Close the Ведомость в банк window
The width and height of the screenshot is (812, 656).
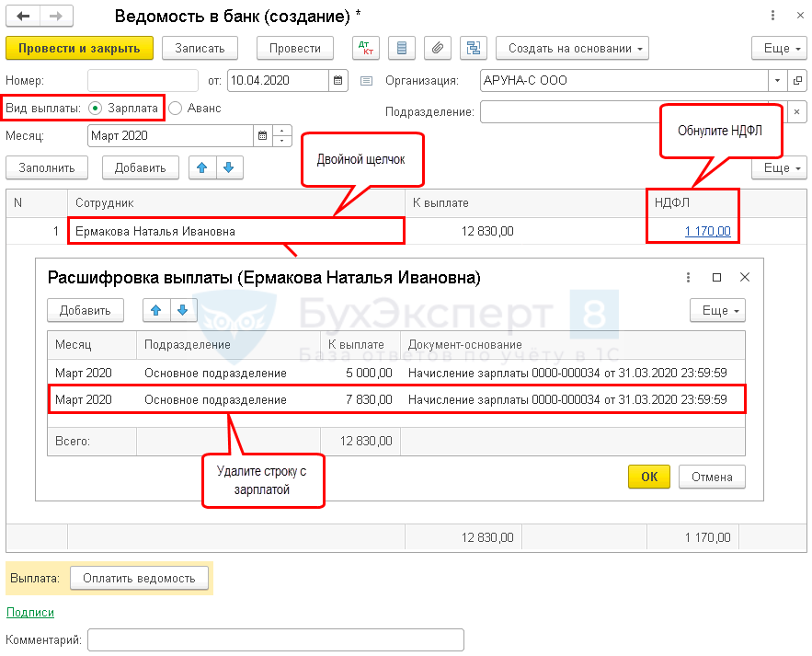click(x=800, y=16)
